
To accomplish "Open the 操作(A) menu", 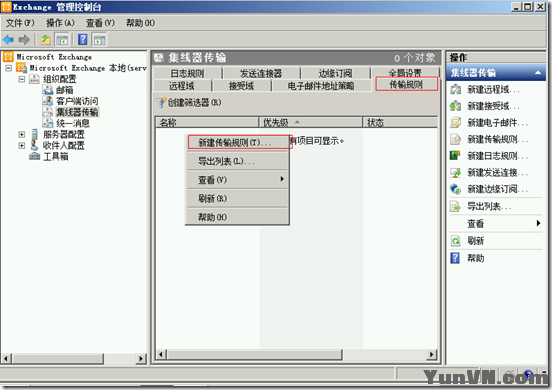I will click(x=60, y=23).
